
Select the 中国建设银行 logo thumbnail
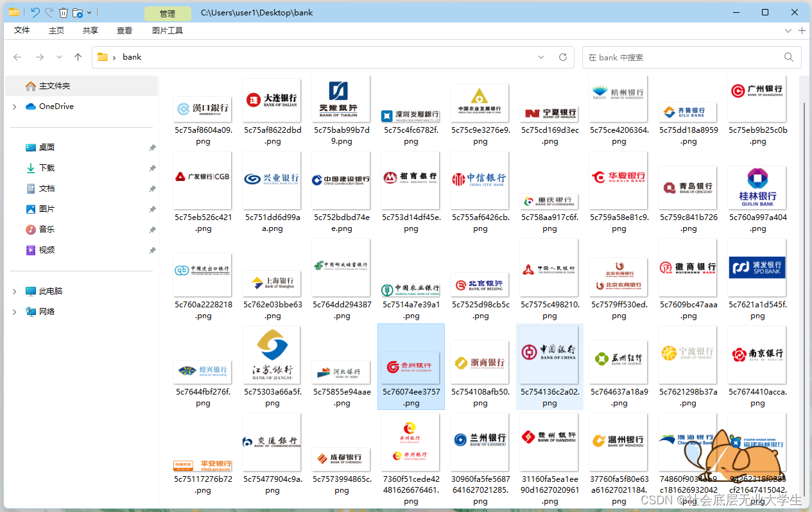[x=341, y=180]
